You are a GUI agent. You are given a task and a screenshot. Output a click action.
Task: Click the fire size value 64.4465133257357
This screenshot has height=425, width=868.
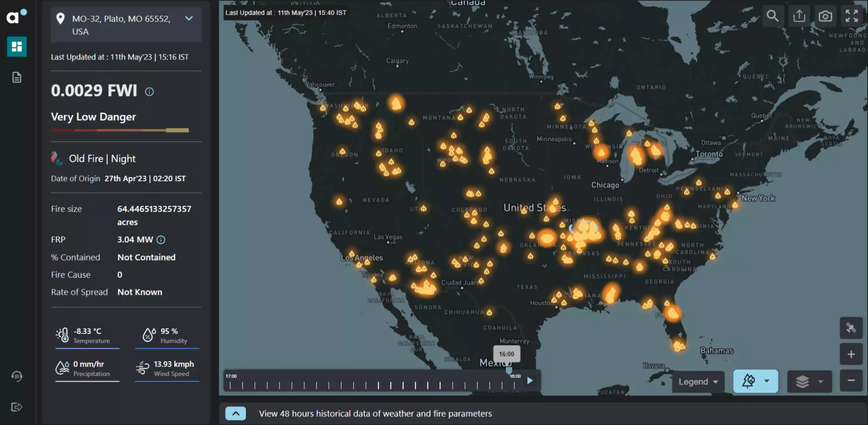tap(154, 209)
